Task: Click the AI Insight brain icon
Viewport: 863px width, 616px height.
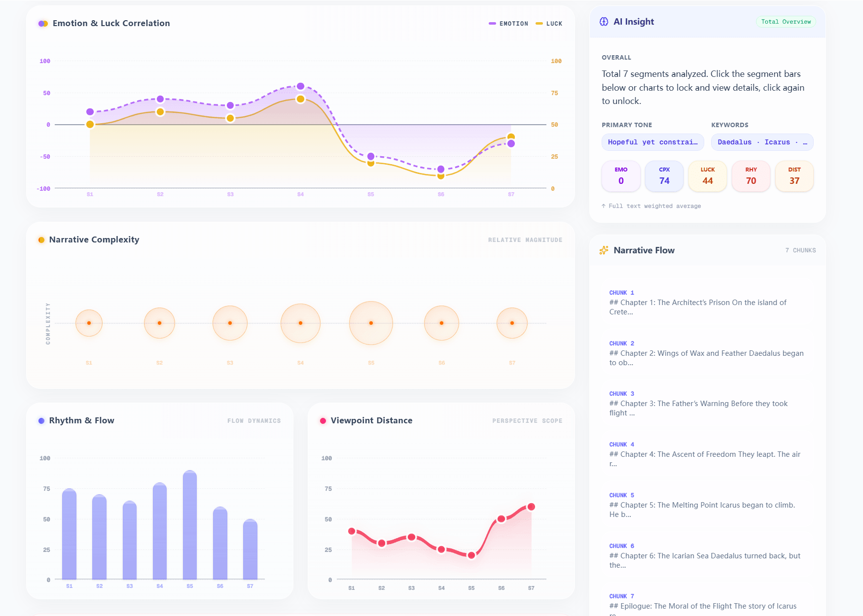Action: [604, 22]
